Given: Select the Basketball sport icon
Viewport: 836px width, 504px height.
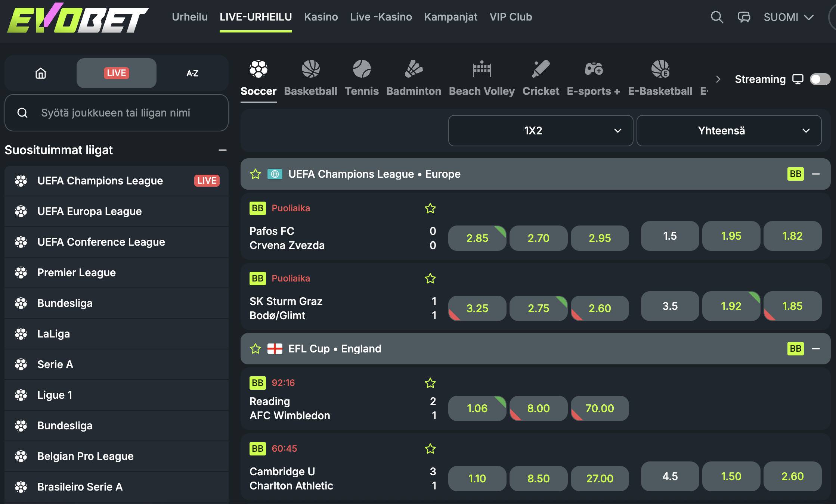Looking at the screenshot, I should pos(310,69).
